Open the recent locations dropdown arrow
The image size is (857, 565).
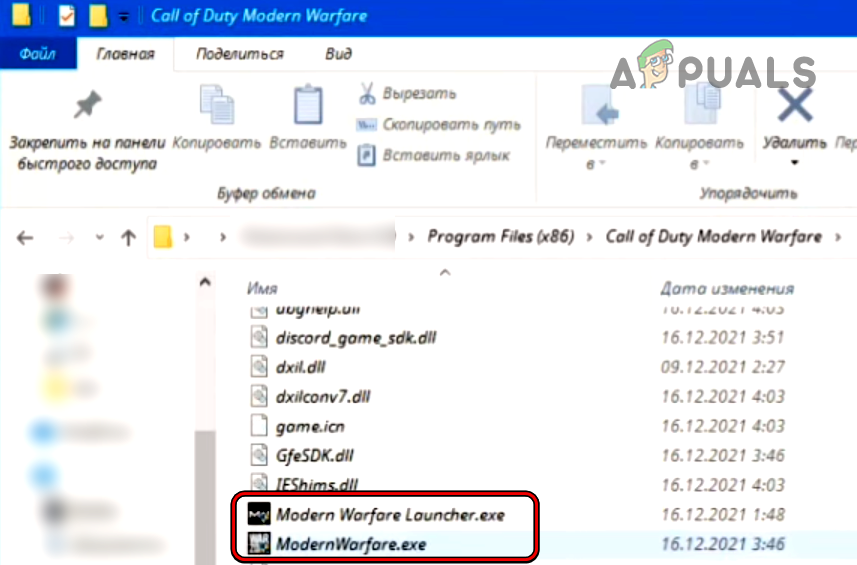tap(99, 238)
